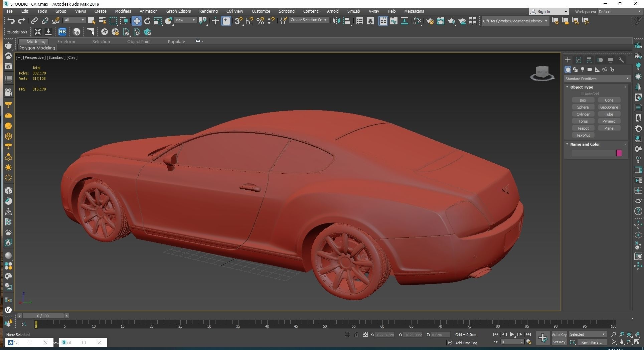644x350 pixels.
Task: Open the Create Selection Set dropdown
Action: point(308,20)
